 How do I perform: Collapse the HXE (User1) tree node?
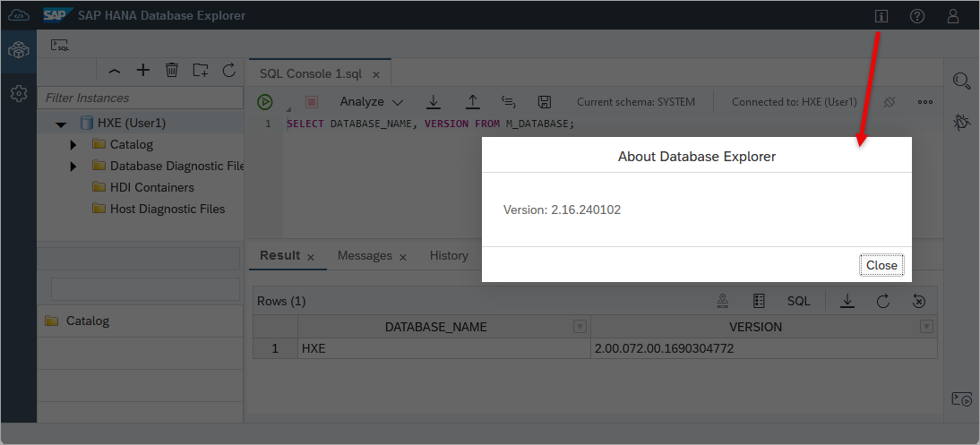point(61,124)
